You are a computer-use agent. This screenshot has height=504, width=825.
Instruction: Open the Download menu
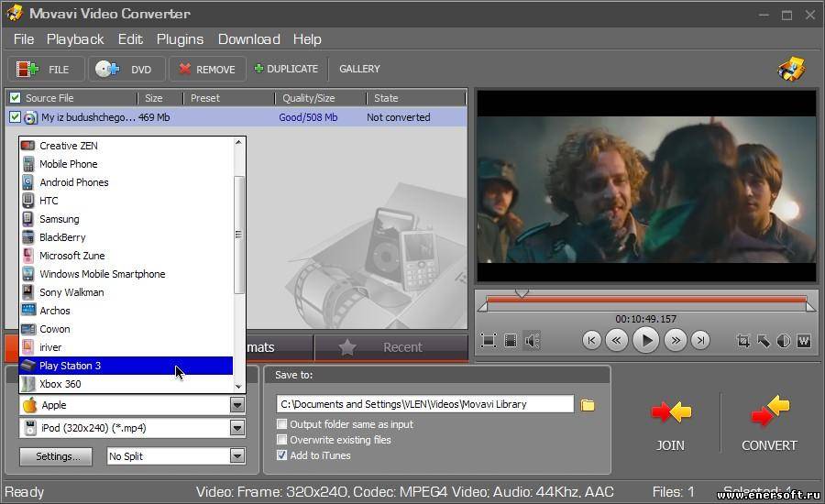248,39
